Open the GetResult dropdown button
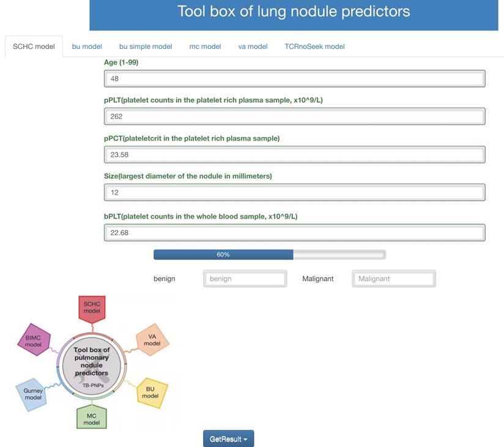The height and width of the screenshot is (447, 504). 228,438
